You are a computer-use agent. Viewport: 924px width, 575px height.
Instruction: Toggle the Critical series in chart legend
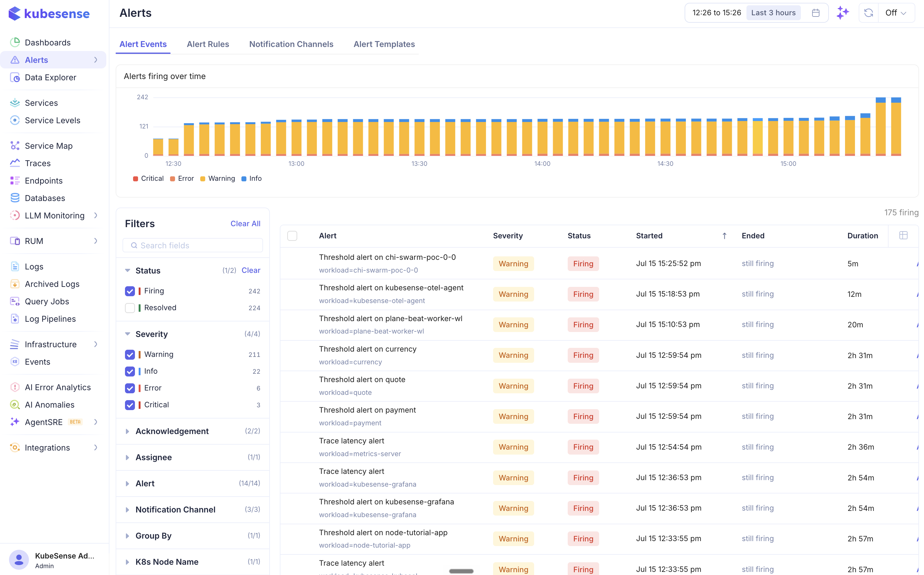coord(148,178)
